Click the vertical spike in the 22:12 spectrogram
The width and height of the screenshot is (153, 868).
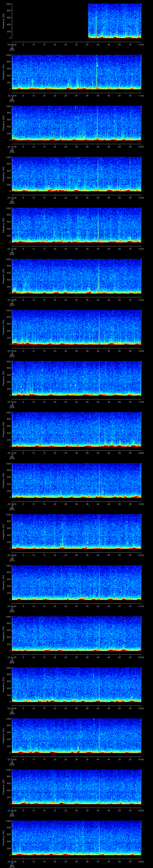98,174
